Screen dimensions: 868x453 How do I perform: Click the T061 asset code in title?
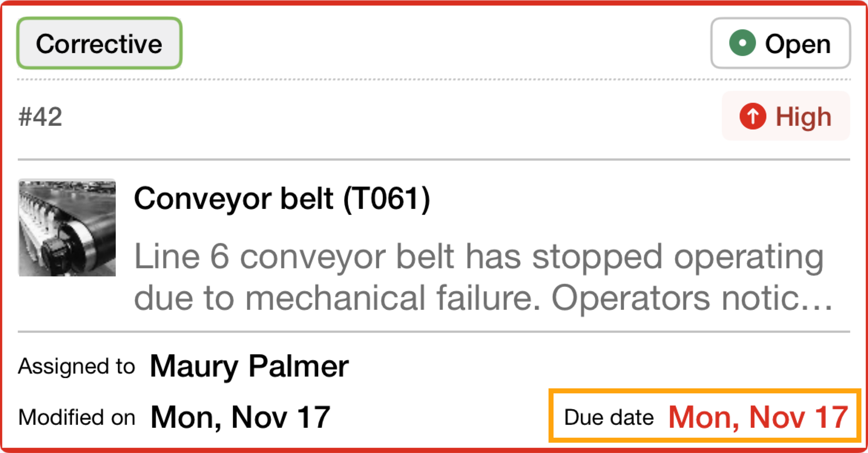click(x=387, y=198)
